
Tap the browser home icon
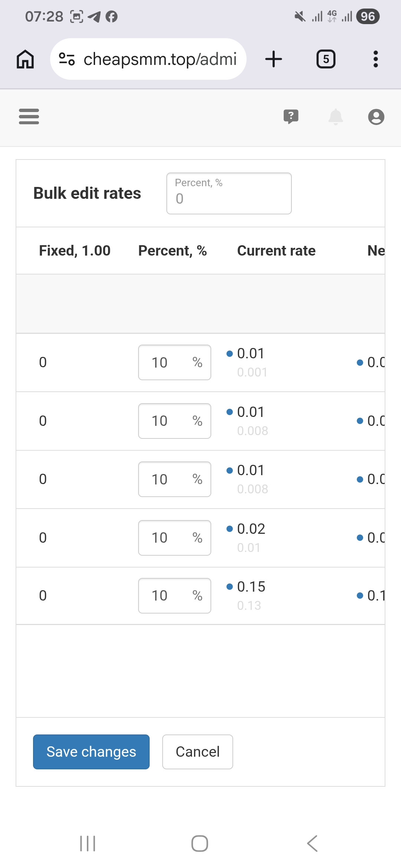pos(25,59)
